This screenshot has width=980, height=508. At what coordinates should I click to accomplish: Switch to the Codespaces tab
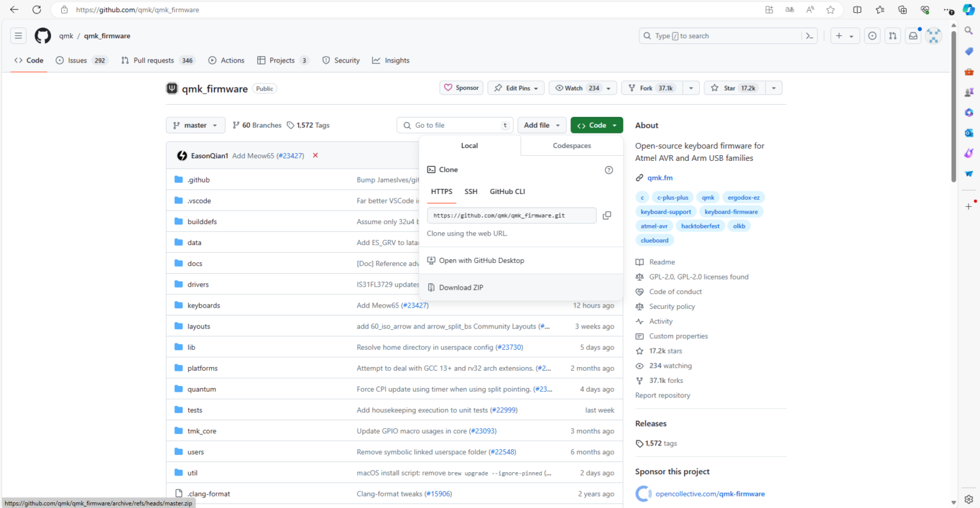tap(572, 146)
